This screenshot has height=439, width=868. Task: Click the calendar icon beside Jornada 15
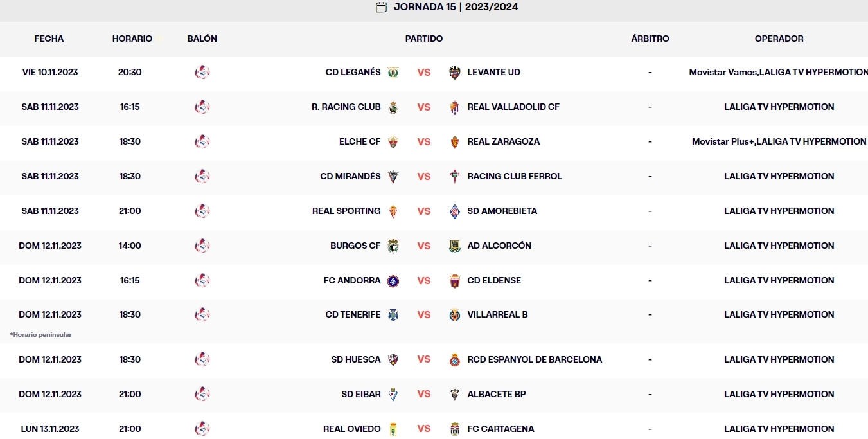[x=381, y=8]
